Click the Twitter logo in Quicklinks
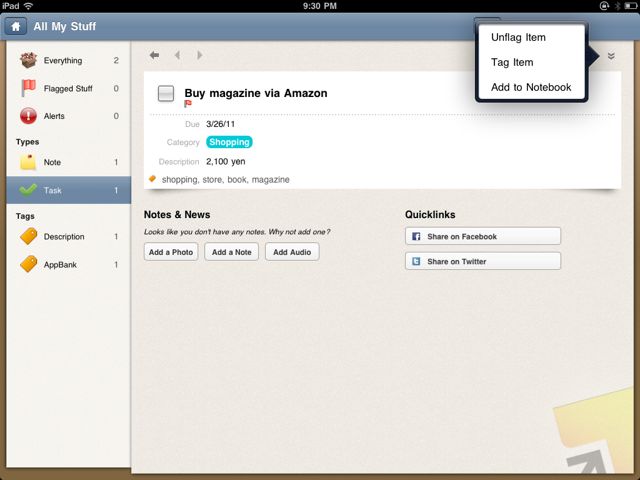 coord(416,261)
